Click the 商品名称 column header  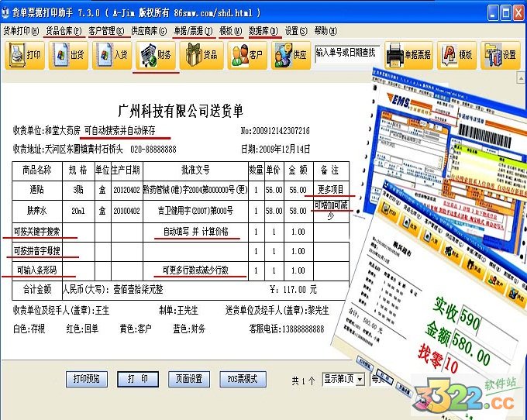coord(37,170)
